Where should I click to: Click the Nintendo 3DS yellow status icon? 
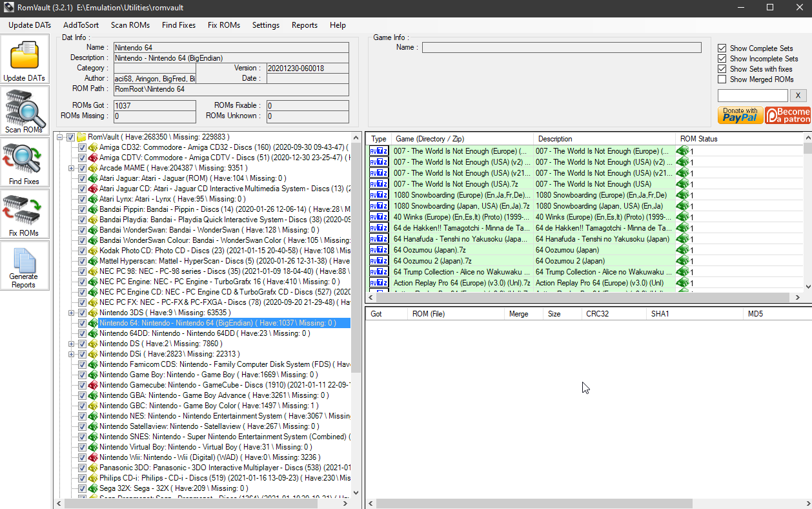coord(93,313)
